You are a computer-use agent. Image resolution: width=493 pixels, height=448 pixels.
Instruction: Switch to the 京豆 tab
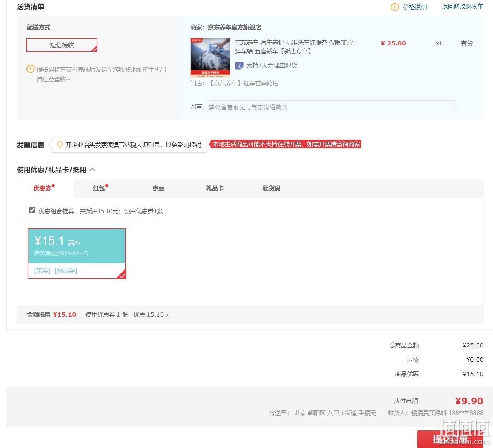(x=158, y=188)
